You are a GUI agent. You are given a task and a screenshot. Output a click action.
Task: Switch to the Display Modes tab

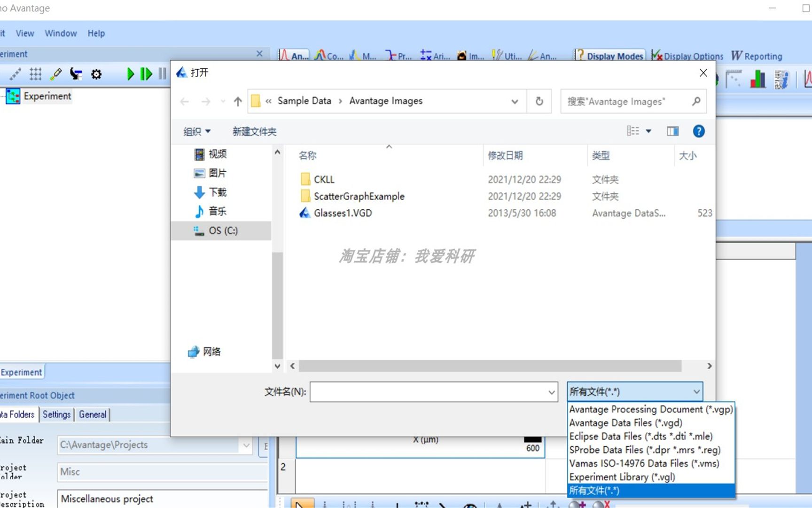(x=609, y=56)
